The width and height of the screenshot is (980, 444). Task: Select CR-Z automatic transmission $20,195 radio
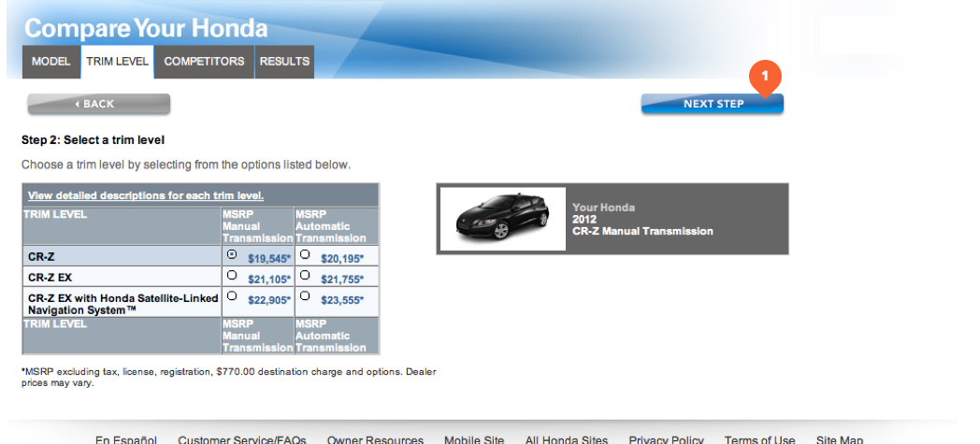305,254
